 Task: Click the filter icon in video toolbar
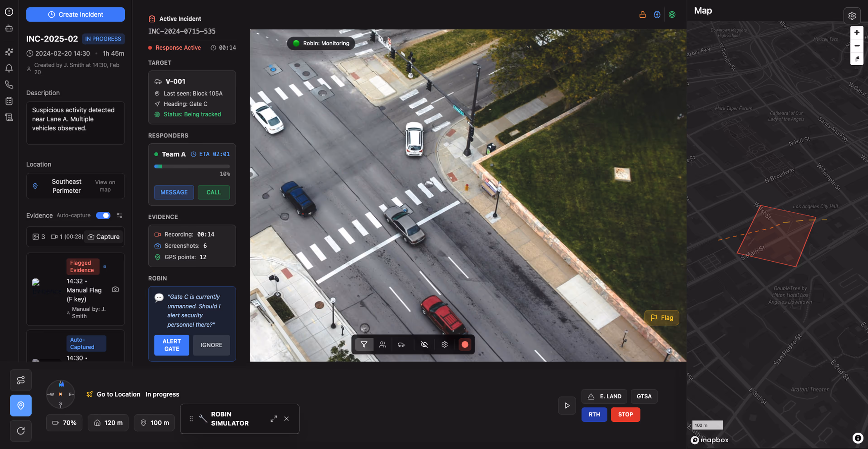coord(364,344)
